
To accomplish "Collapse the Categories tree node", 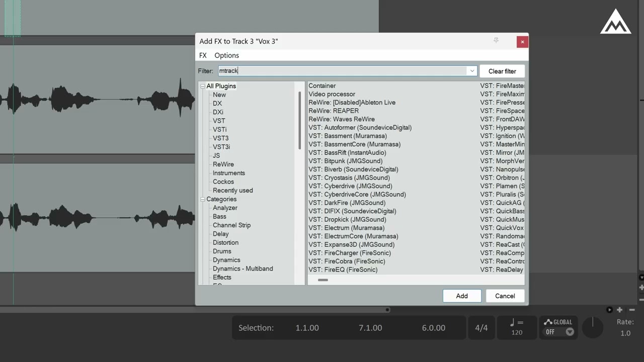I will tap(203, 199).
